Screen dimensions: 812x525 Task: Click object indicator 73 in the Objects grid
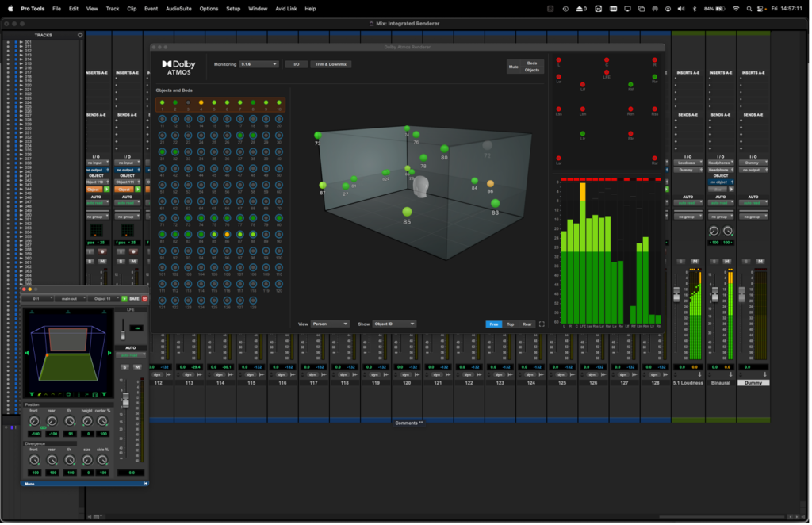tap(188, 218)
